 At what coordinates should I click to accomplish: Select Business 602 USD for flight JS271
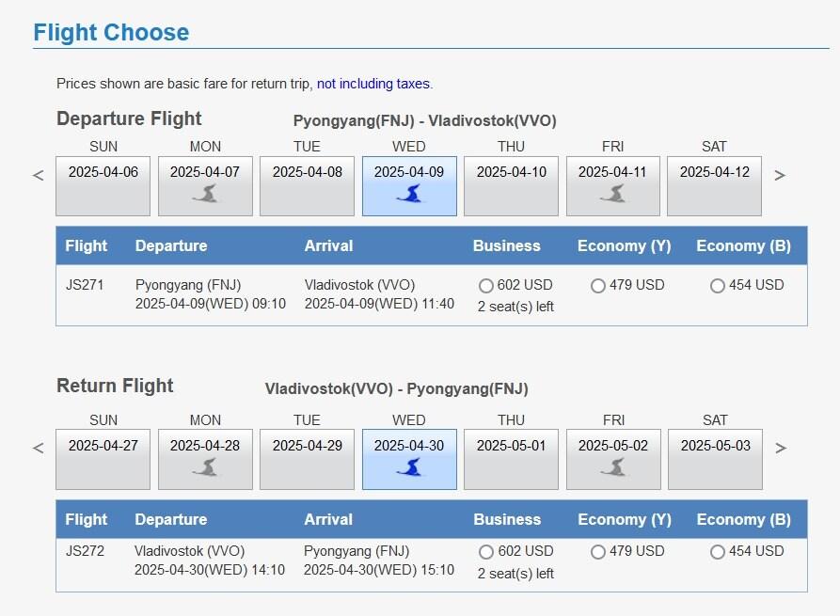486,286
